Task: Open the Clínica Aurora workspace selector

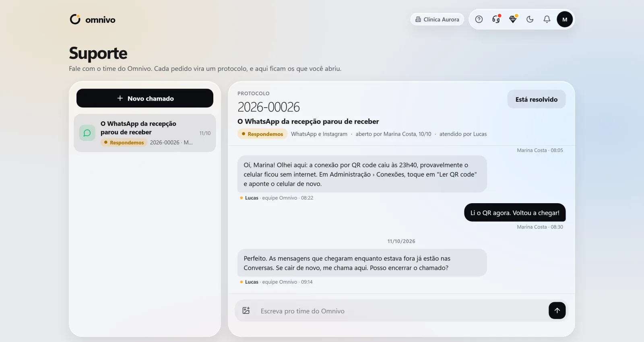Action: 437,19
